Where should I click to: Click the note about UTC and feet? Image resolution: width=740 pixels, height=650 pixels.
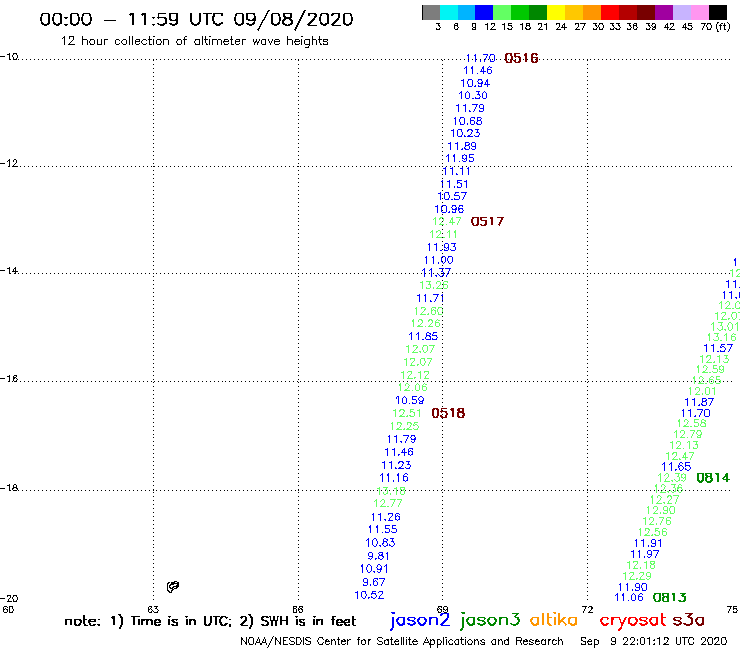(210, 621)
